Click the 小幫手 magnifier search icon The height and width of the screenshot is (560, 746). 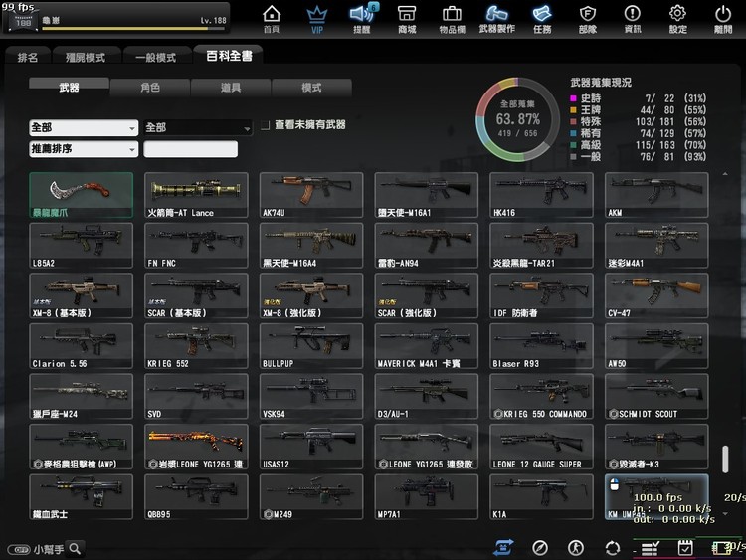[76, 549]
